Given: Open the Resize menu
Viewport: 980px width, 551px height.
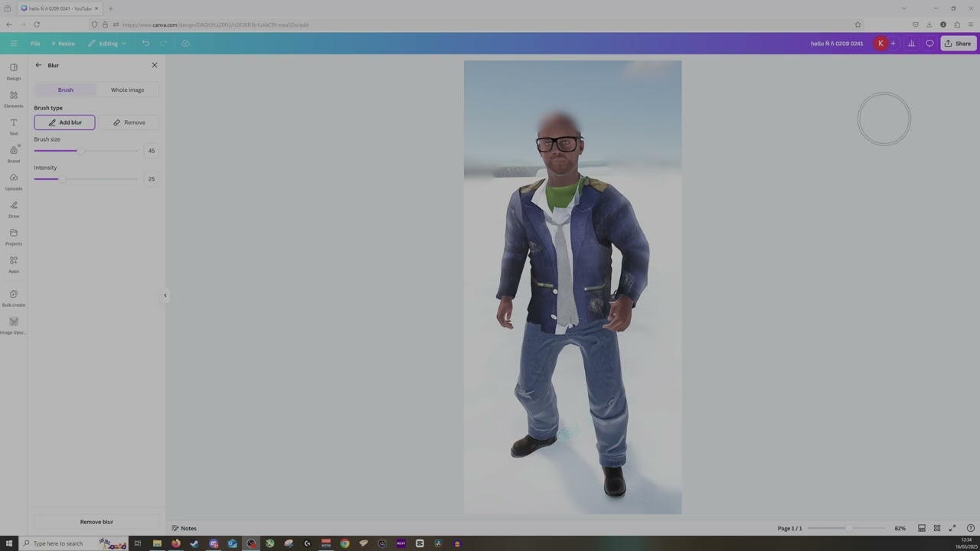Looking at the screenshot, I should (x=63, y=44).
